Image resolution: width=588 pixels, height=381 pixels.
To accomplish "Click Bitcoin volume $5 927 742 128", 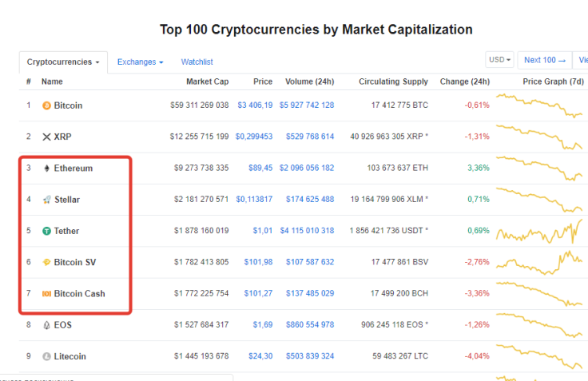I will click(307, 105).
